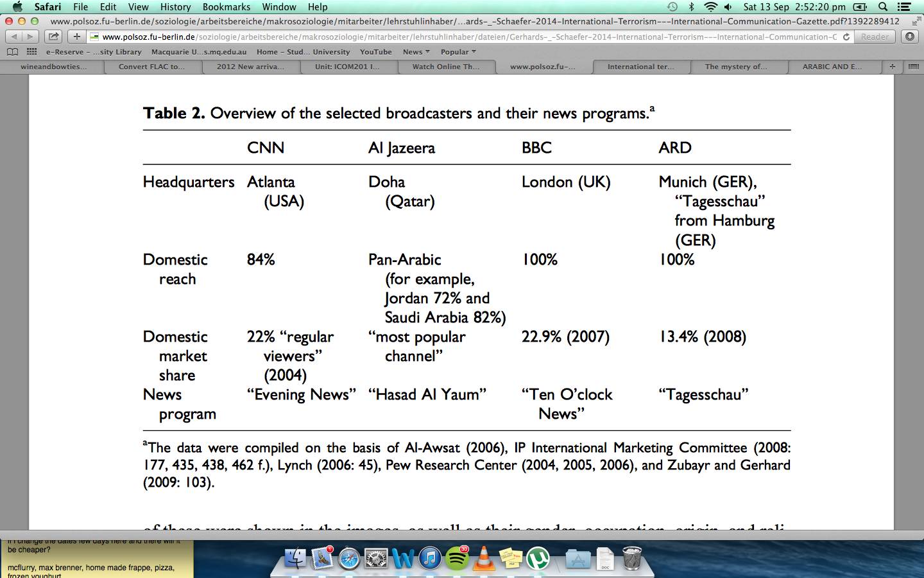Open the Bookmarks menu
924x578 pixels.
[x=227, y=7]
